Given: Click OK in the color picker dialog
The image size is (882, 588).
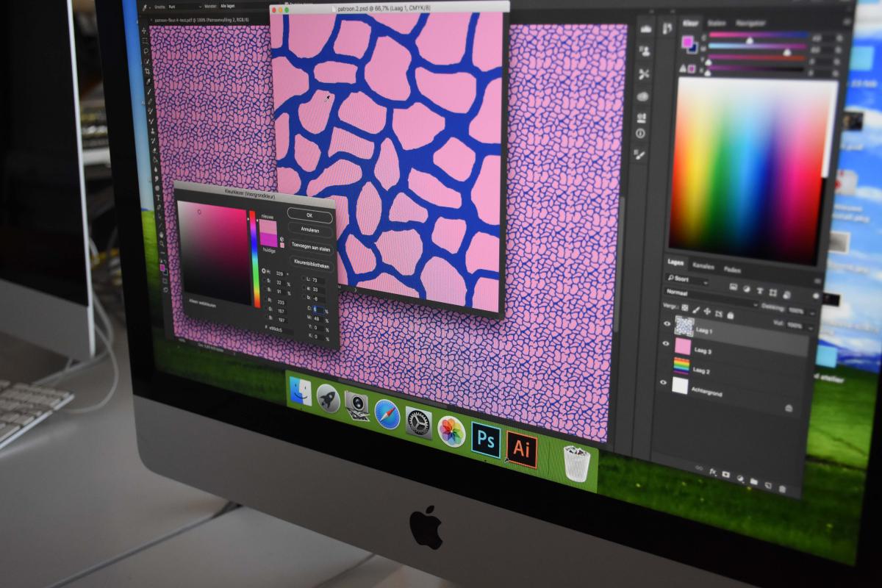Looking at the screenshot, I should pos(309,215).
